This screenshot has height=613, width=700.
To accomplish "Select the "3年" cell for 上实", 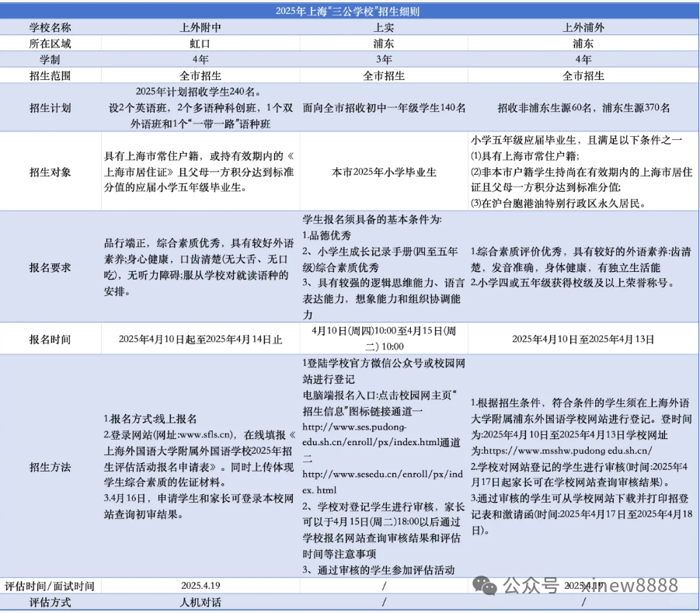I will pyautogui.click(x=384, y=59).
